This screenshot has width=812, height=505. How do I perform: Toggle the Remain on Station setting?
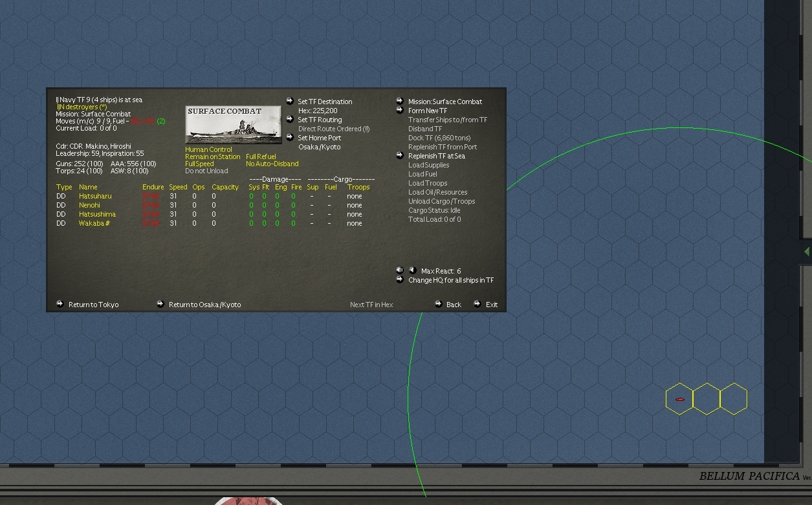tap(212, 156)
